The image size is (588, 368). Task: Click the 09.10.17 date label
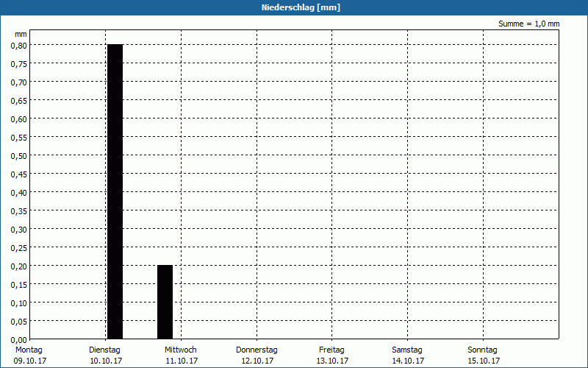(30, 361)
